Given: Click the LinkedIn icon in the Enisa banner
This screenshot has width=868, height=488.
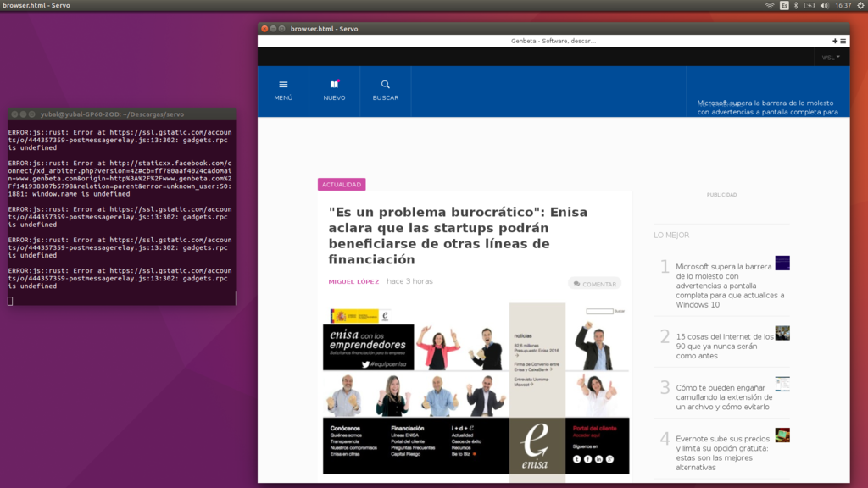Looking at the screenshot, I should tap(598, 459).
